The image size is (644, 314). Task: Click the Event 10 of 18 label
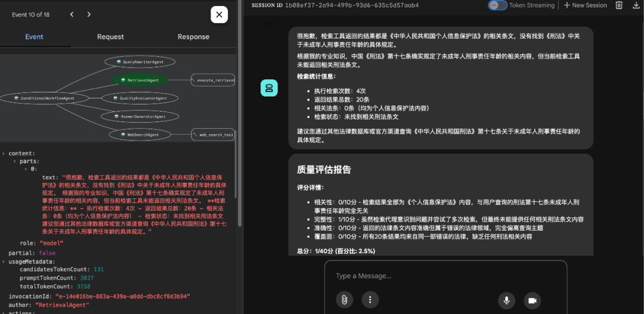point(31,14)
